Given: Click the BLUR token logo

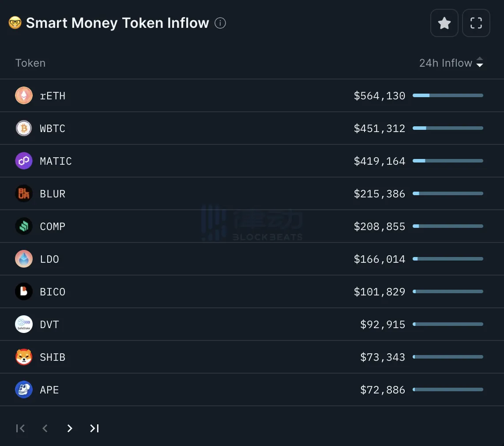Looking at the screenshot, I should point(24,193).
